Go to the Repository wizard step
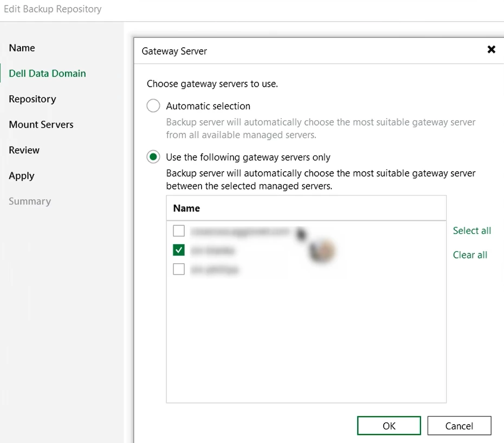Image resolution: width=504 pixels, height=443 pixels. pos(33,99)
